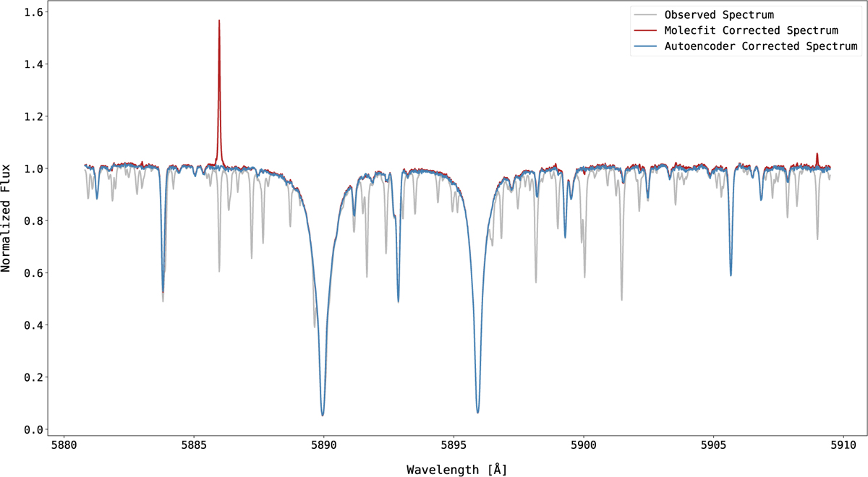Click the top of the tall red Molecfit spike
This screenshot has height=477, width=868.
coord(219,21)
